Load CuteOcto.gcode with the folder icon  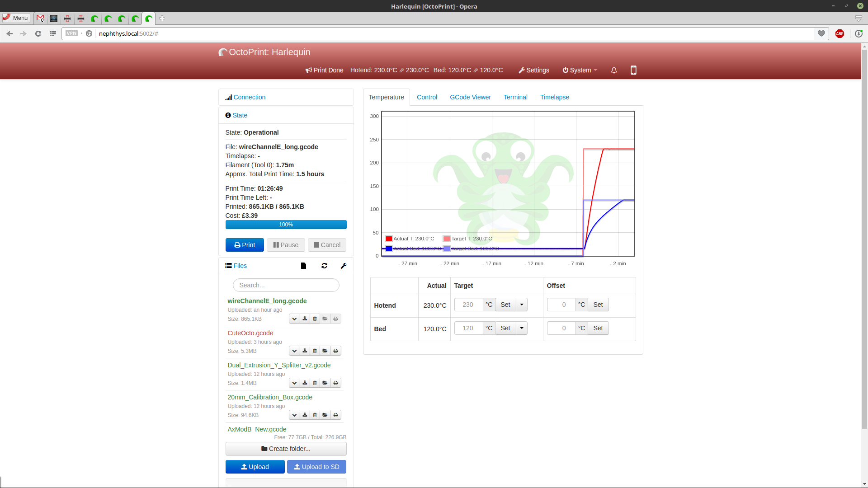click(325, 351)
